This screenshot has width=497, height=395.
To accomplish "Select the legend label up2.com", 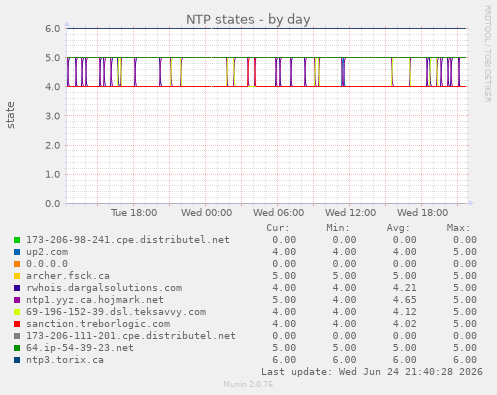I will tap(47, 252).
